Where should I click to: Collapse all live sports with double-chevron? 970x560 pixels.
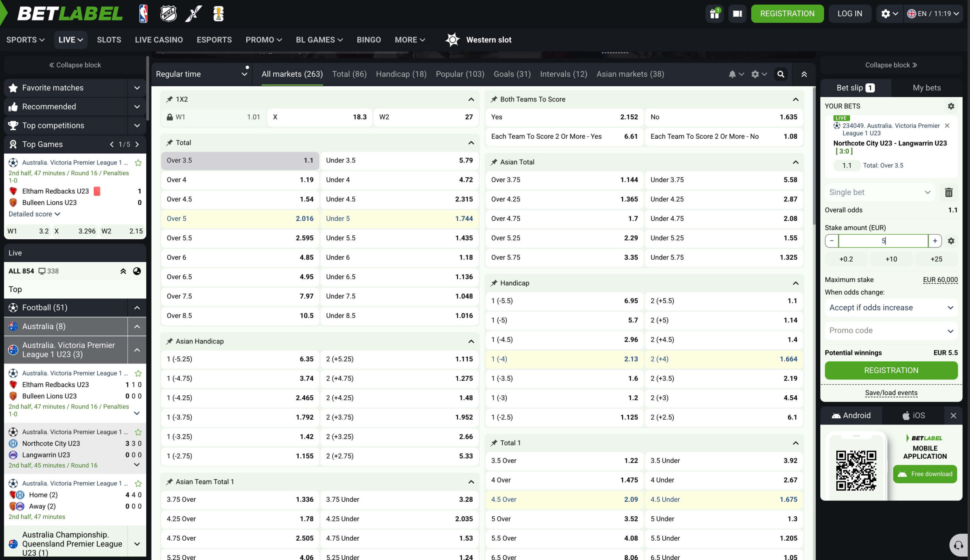[x=123, y=271]
